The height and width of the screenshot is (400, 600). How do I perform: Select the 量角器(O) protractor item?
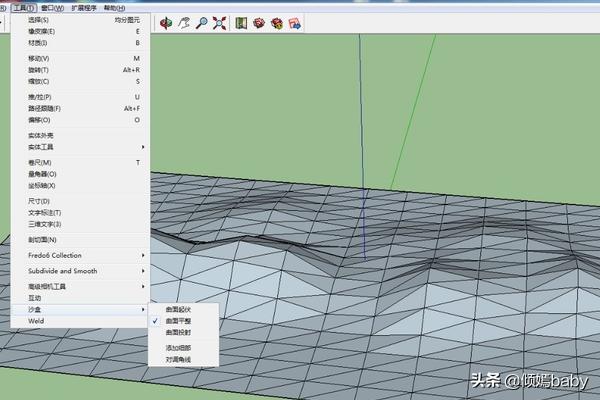tap(80, 174)
